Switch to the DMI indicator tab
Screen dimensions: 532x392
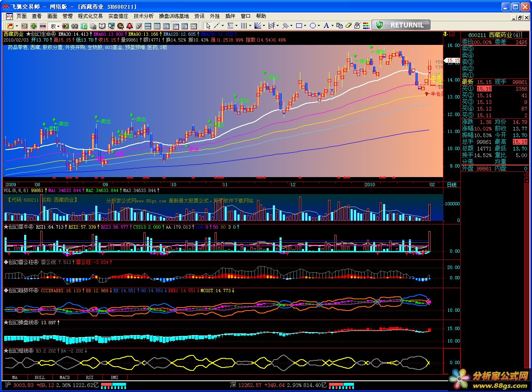114,377
